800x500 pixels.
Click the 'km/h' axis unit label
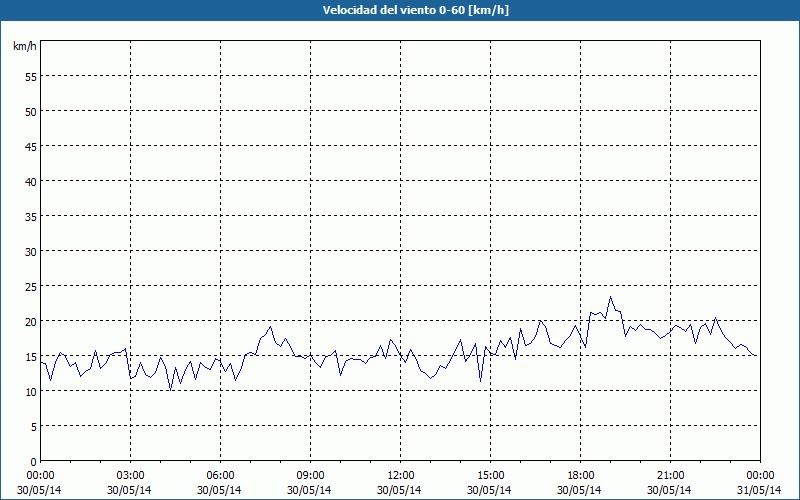click(x=25, y=46)
